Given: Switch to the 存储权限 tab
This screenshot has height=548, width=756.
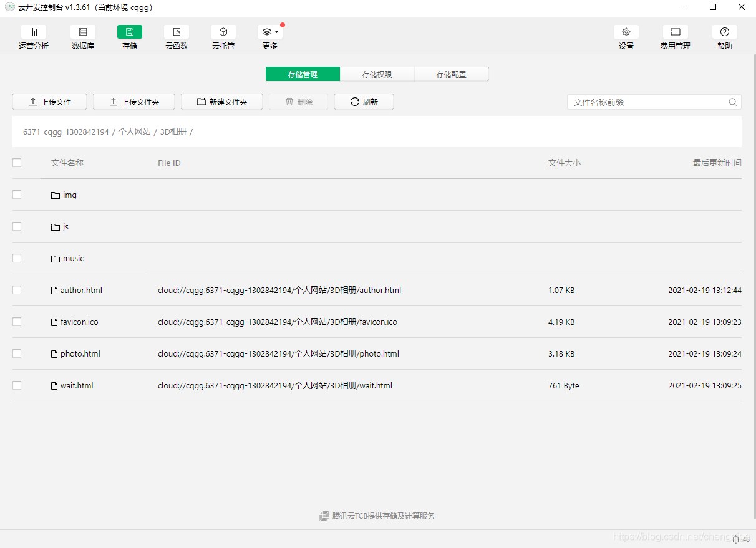Looking at the screenshot, I should [x=377, y=74].
